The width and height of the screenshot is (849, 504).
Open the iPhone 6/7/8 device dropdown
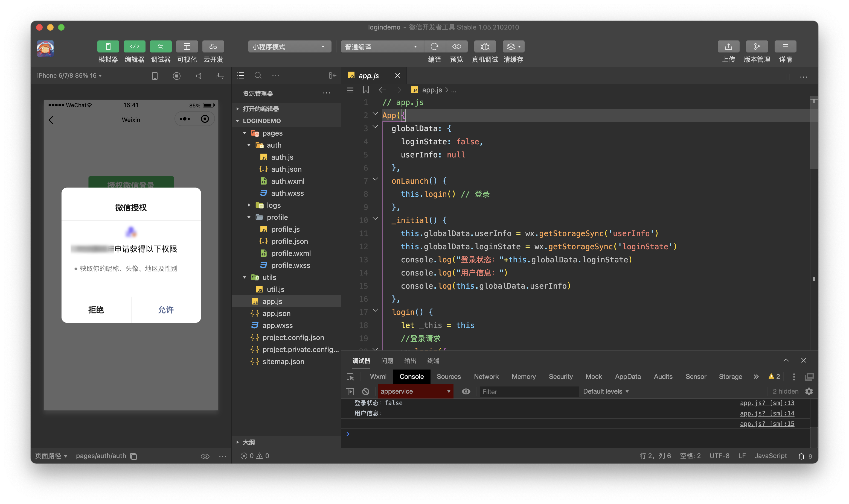[x=69, y=76]
